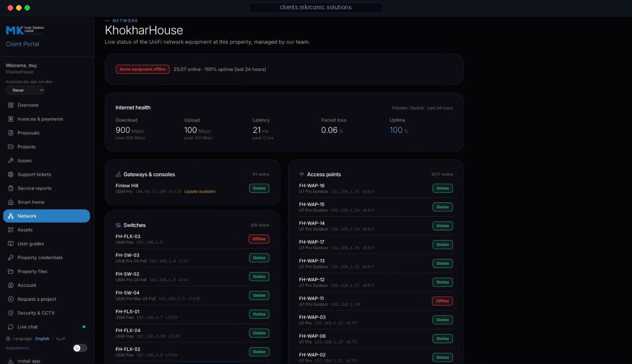Click the Support tickets lifebuoy icon
Image resolution: width=632 pixels, height=364 pixels.
point(11,174)
